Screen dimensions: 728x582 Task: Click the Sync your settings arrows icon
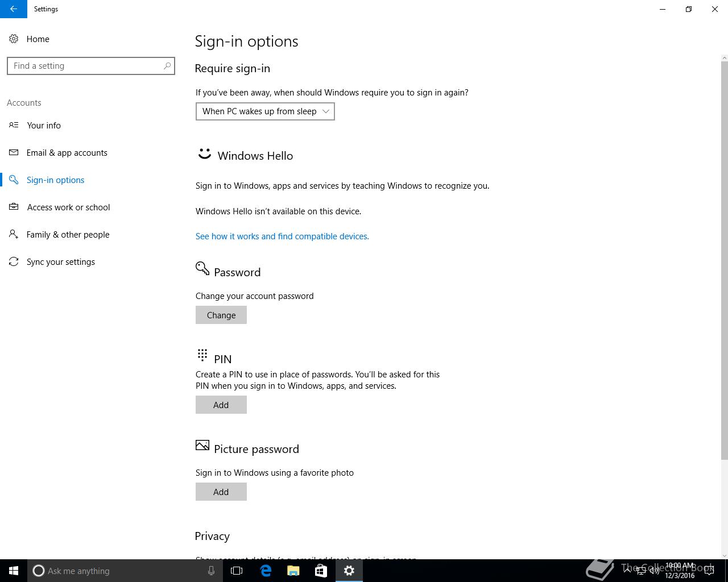14,261
